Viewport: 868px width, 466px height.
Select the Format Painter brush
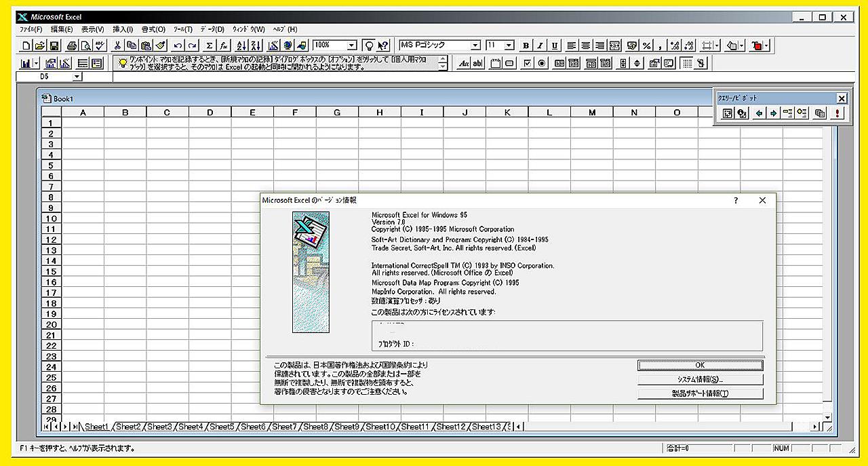(x=160, y=45)
